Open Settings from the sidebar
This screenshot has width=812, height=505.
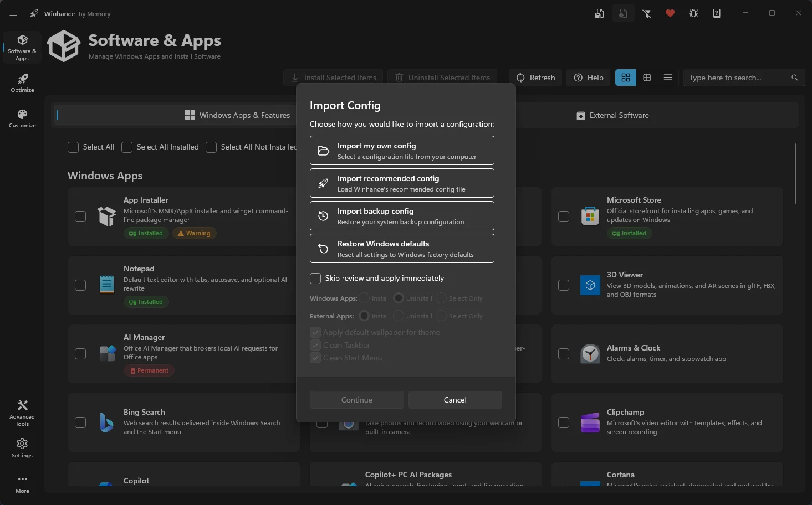(x=22, y=448)
